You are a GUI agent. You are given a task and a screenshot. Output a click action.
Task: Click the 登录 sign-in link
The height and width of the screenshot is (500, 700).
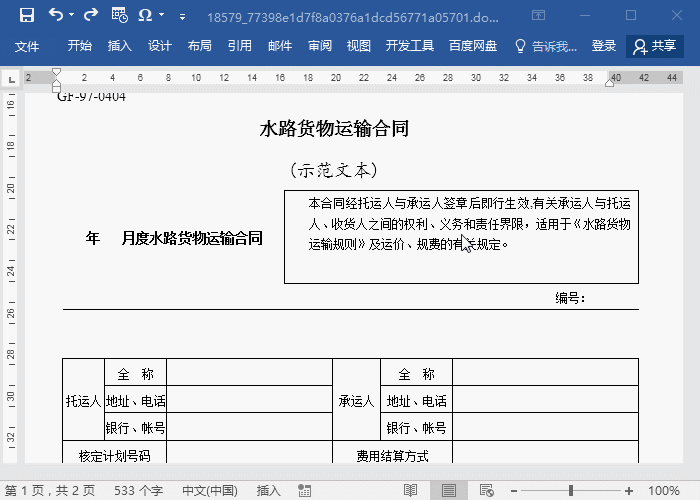604,46
